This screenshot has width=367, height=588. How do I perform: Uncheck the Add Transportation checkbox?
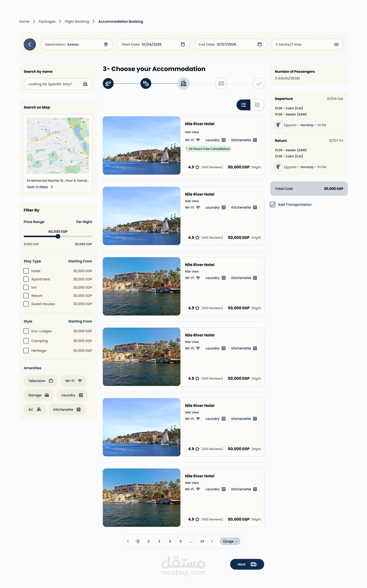[x=273, y=205]
